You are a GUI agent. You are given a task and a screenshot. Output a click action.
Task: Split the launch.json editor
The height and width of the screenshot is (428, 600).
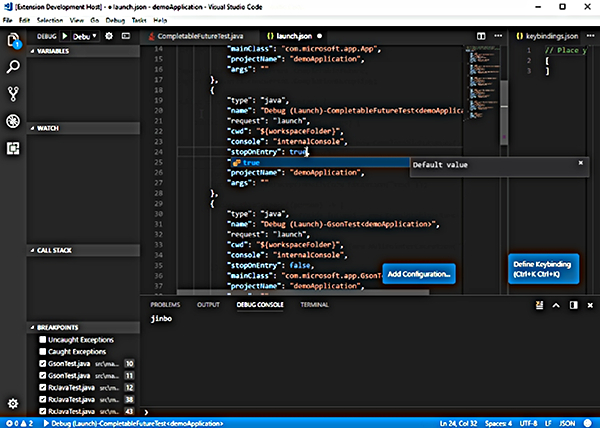click(481, 36)
